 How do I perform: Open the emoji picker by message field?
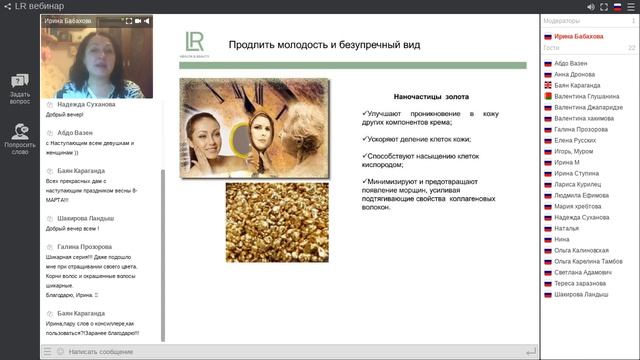click(x=60, y=351)
